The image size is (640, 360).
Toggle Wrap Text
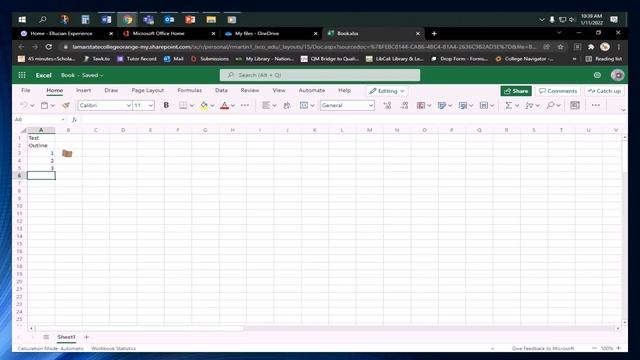click(287, 105)
